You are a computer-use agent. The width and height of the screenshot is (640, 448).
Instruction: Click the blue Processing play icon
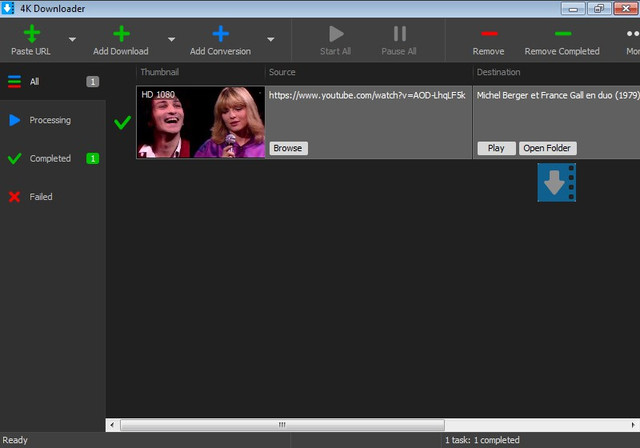tap(15, 120)
